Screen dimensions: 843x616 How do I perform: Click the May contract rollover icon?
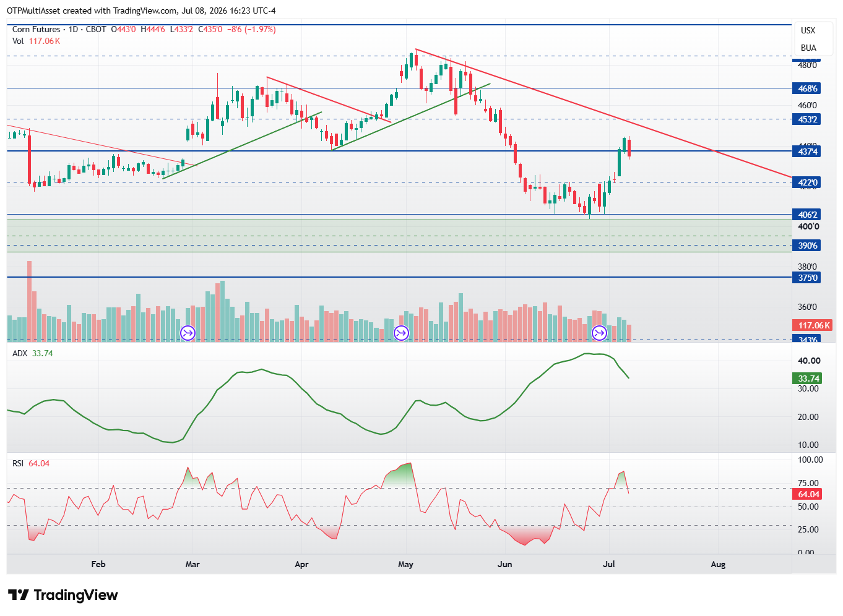point(401,333)
